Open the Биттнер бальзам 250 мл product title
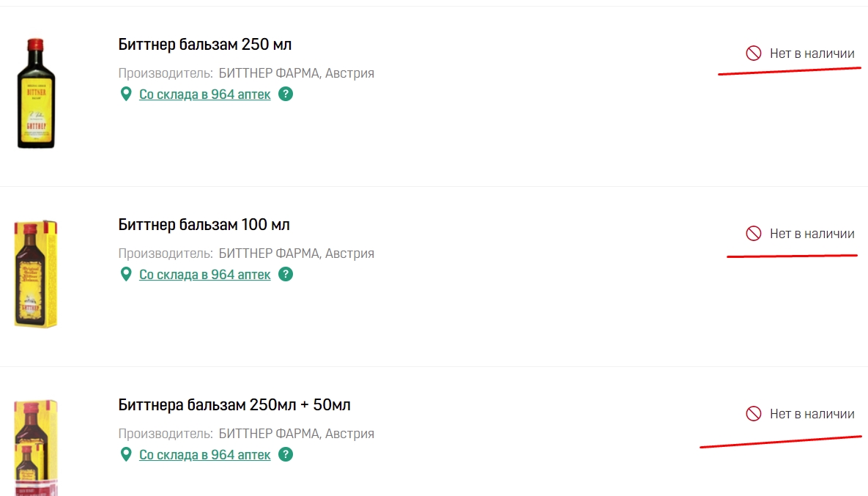Viewport: 868px width, 496px height. (x=205, y=44)
